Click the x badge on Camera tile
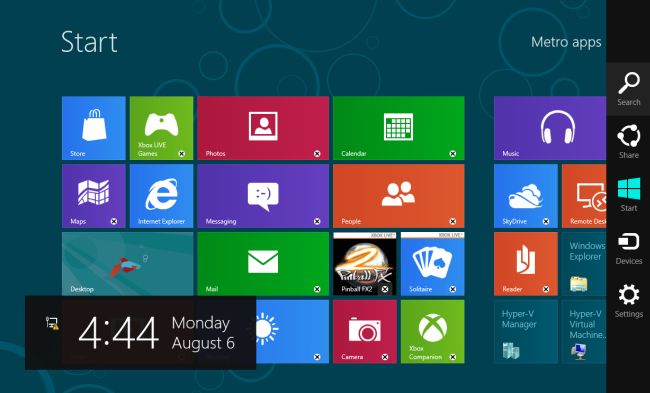Screen dimensions: 650x393 point(385,357)
